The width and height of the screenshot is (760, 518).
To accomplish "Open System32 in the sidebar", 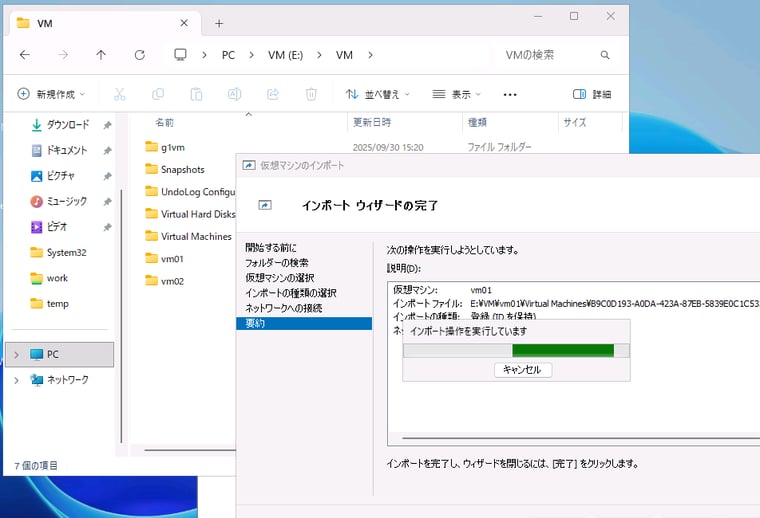I will coord(58,252).
